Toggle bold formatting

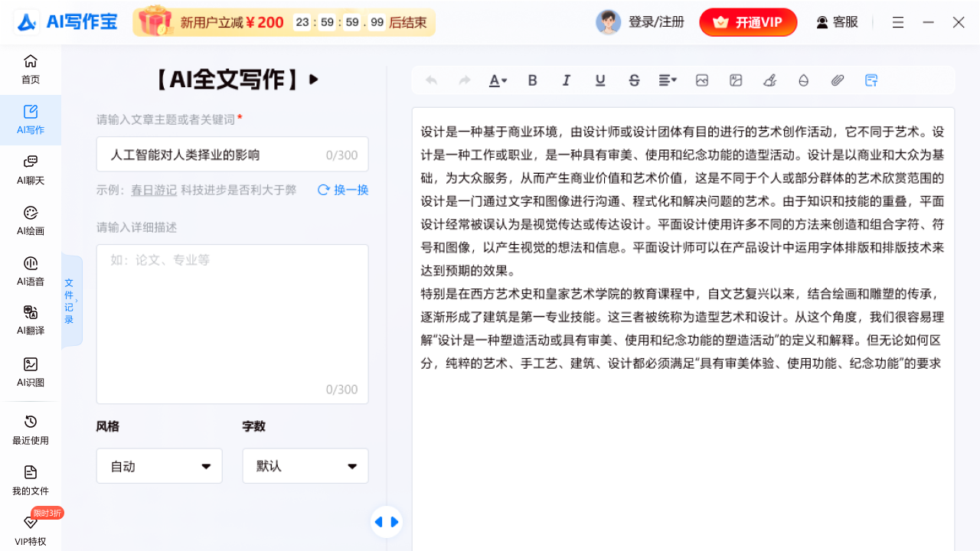532,80
